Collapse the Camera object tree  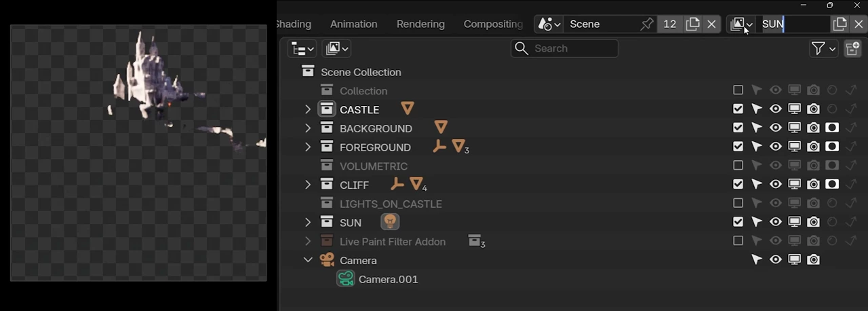308,260
